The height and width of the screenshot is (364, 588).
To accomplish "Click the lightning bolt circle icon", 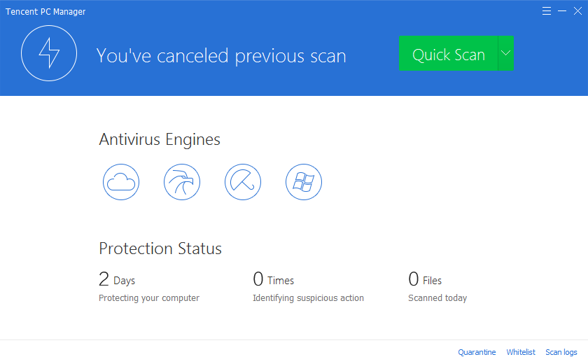I will [48, 54].
